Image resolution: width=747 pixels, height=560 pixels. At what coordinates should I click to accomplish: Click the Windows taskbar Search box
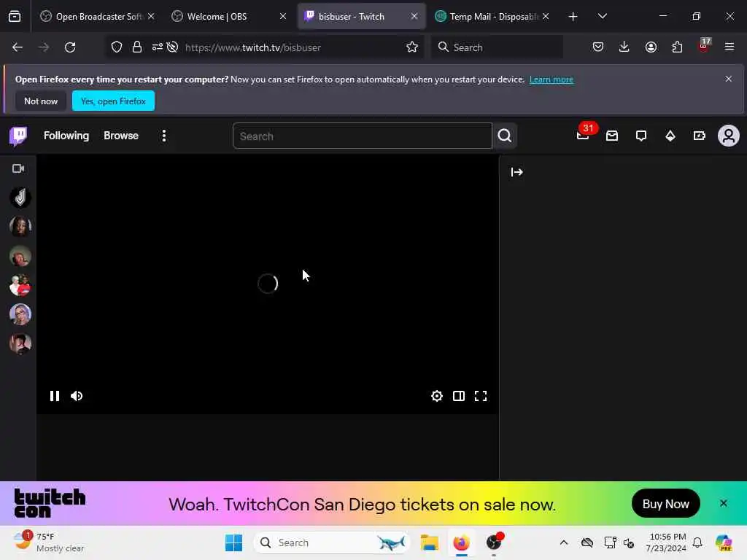click(x=332, y=542)
